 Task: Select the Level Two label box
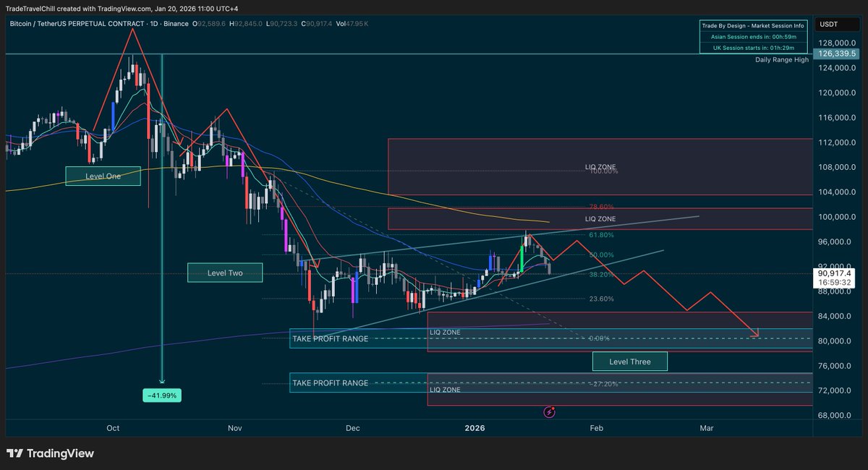(225, 273)
